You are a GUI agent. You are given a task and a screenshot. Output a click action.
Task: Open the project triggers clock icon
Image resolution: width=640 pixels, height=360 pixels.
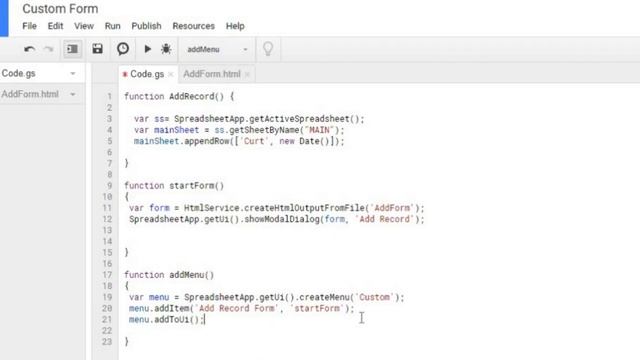coord(123,49)
